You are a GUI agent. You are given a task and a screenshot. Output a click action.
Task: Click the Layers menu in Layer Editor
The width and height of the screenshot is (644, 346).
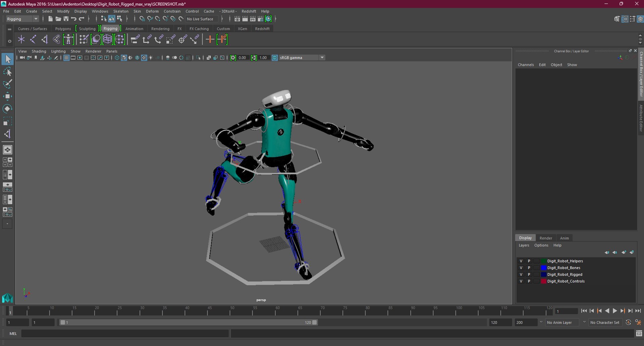pyautogui.click(x=524, y=245)
